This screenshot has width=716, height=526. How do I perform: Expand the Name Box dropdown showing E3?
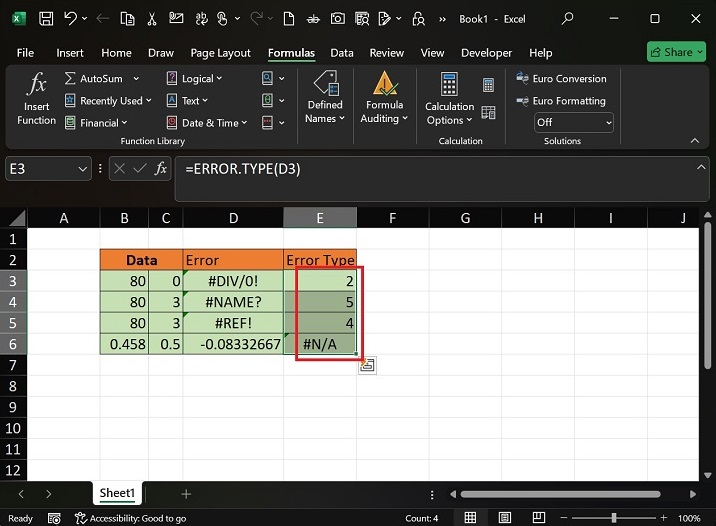83,169
